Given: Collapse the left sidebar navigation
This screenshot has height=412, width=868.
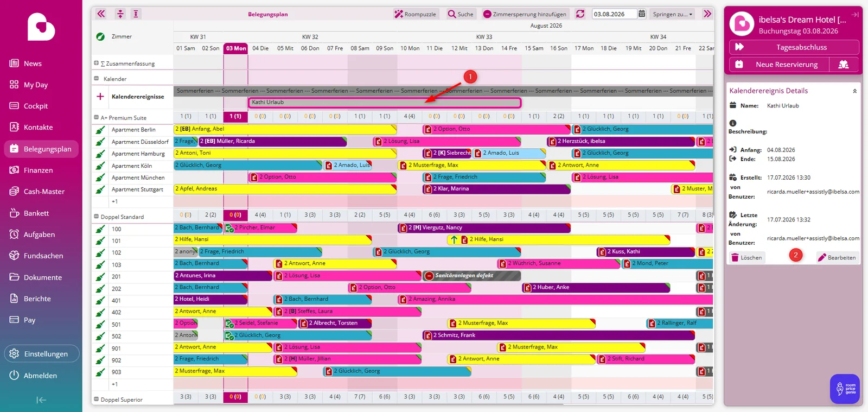Looking at the screenshot, I should pyautogui.click(x=41, y=400).
